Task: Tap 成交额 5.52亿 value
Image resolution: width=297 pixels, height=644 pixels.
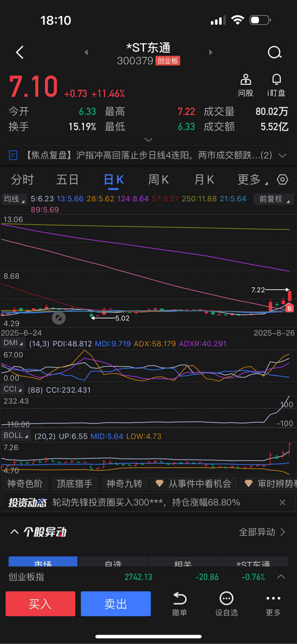Action: click(274, 127)
